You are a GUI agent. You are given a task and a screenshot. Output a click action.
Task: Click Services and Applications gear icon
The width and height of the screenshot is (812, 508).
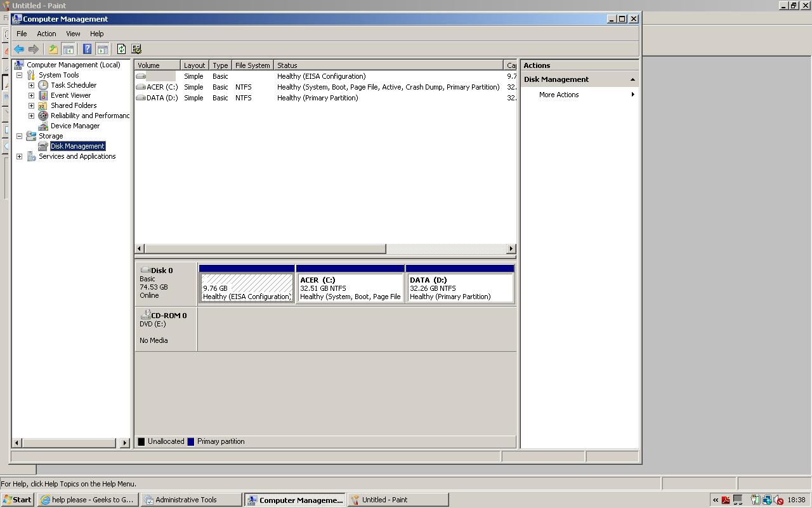coord(31,156)
